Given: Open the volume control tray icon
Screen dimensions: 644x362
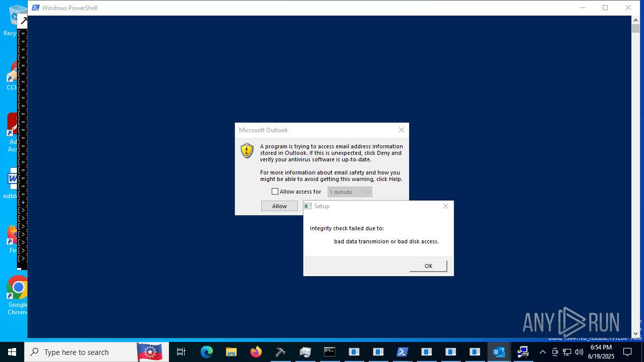Looking at the screenshot, I should coord(579,352).
